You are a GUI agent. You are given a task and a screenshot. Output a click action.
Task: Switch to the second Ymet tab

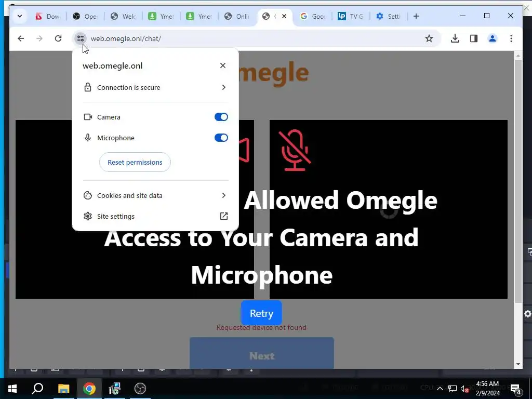pos(199,16)
